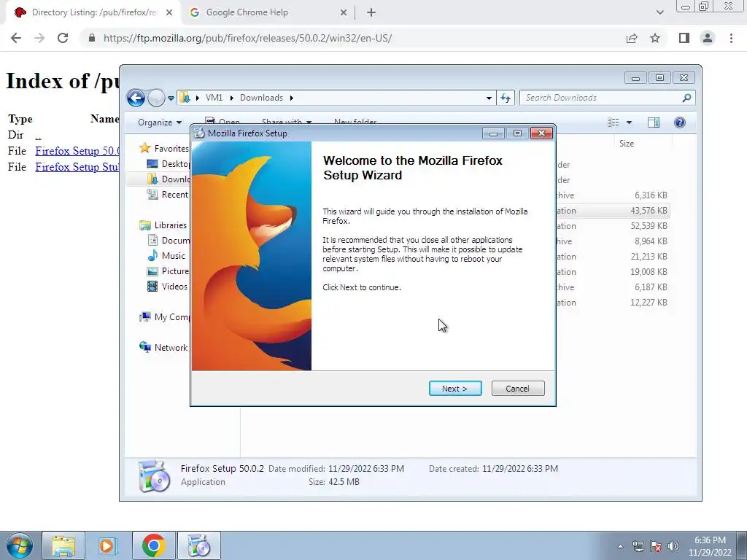The image size is (747, 560).
Task: Select file row sized 43,576 KB
Action: (612, 211)
